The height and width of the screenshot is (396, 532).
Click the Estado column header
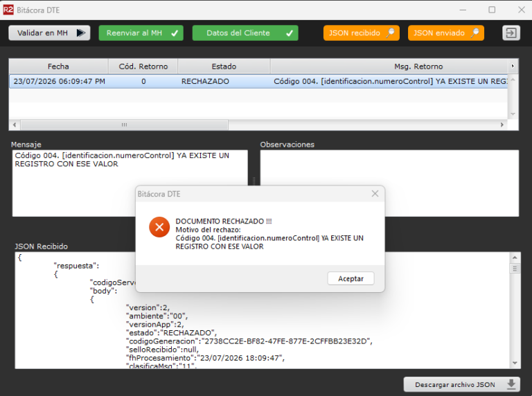coord(224,66)
